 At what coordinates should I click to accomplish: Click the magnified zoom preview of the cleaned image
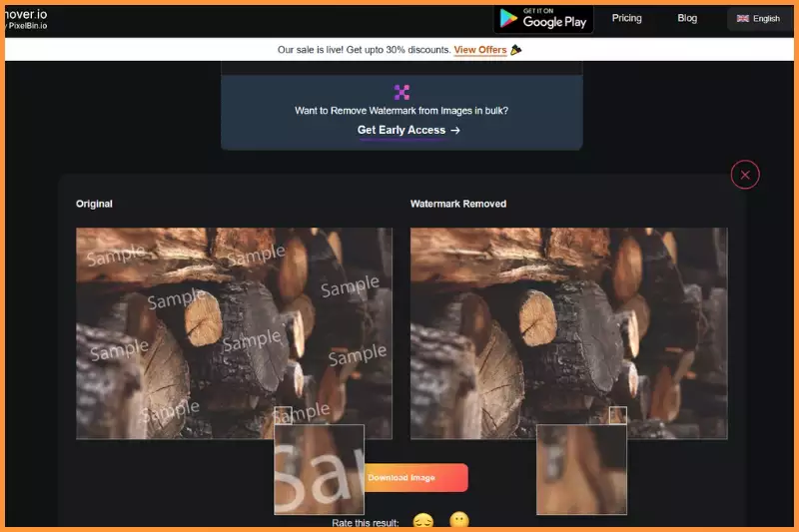tap(581, 469)
